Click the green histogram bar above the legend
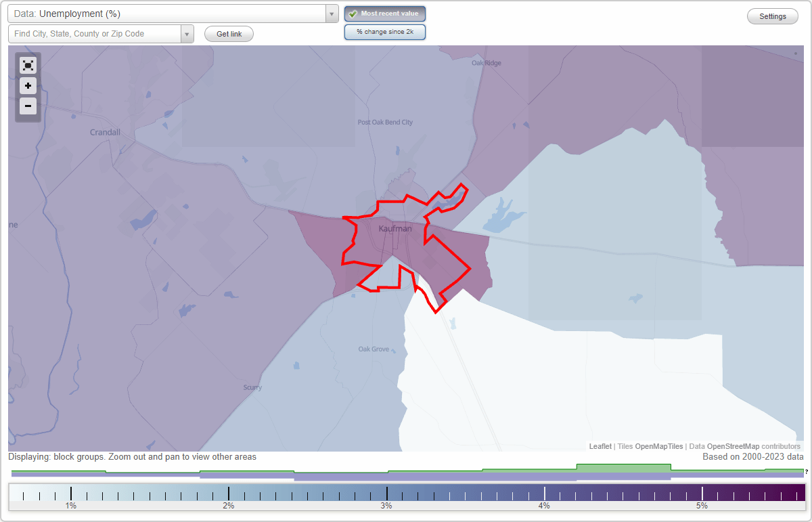The width and height of the screenshot is (812, 522). pyautogui.click(x=623, y=468)
